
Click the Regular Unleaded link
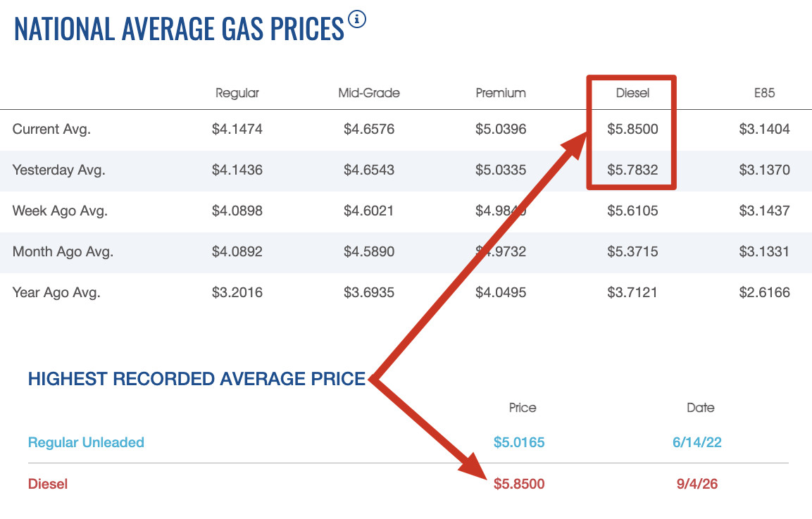coord(86,442)
